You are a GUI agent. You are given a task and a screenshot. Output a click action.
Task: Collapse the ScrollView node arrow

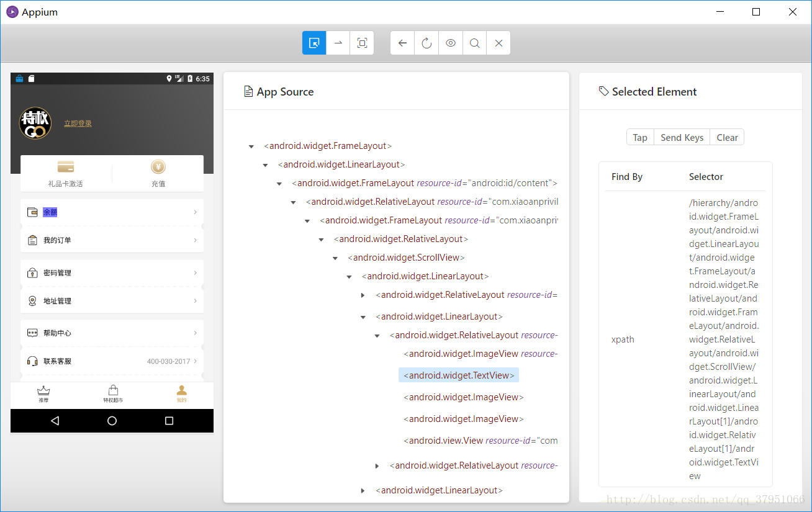(335, 258)
